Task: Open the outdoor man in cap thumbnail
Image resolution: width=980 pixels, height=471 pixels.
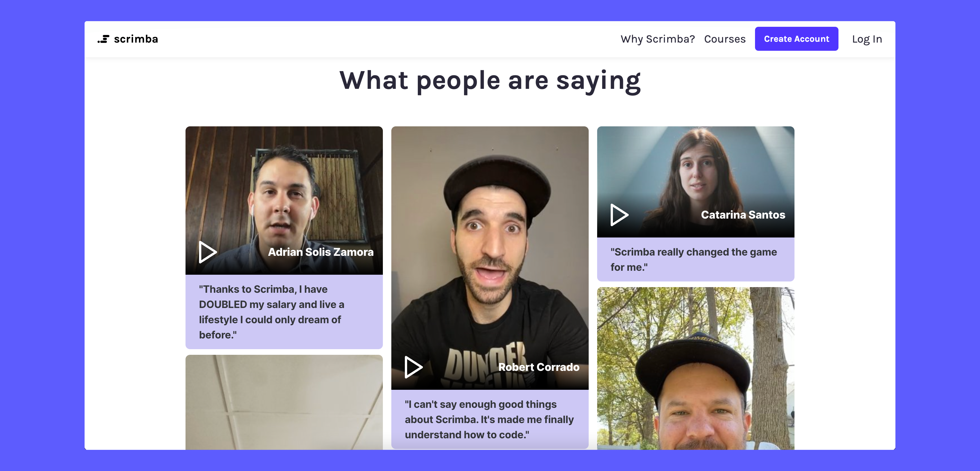Action: click(x=696, y=368)
